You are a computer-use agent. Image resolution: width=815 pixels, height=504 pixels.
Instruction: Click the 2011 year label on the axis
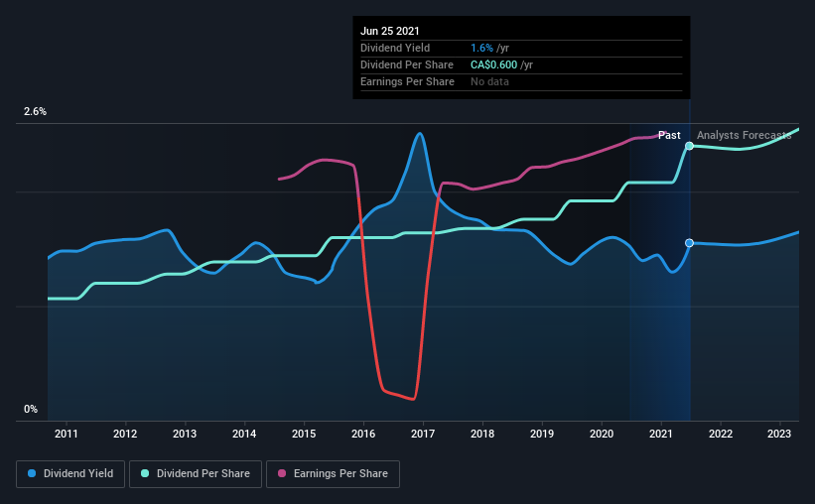click(x=66, y=434)
